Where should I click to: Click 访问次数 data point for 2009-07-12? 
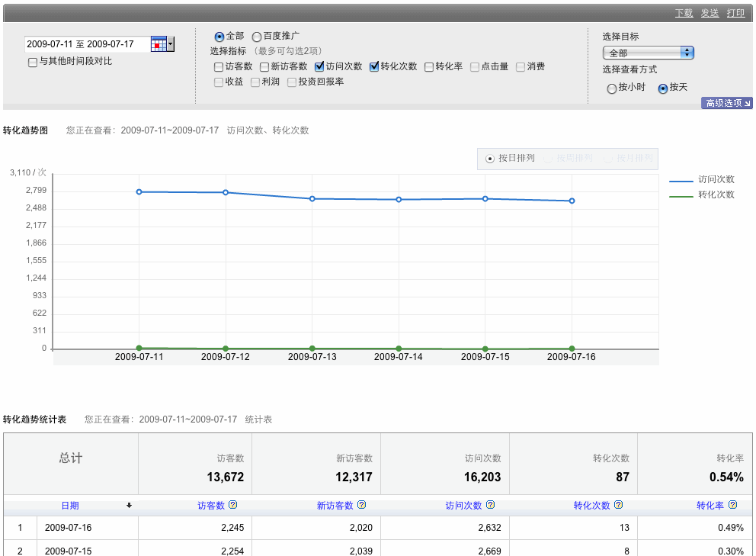point(226,192)
